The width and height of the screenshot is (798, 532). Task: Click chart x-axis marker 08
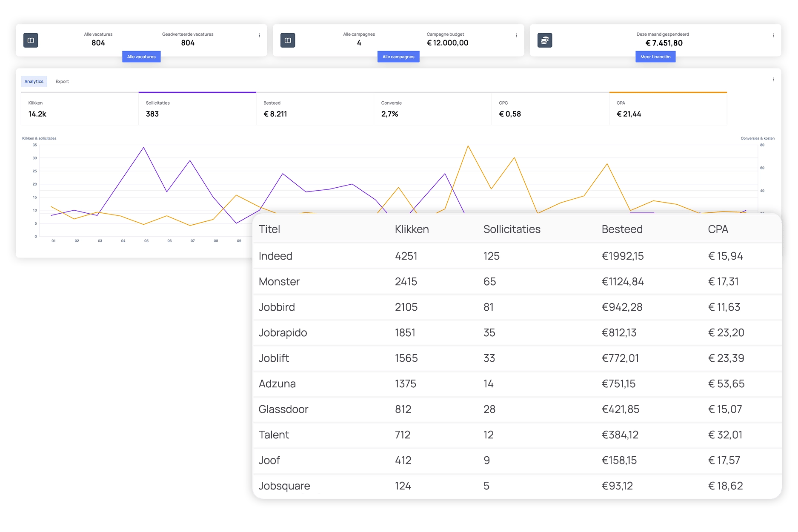coord(216,241)
